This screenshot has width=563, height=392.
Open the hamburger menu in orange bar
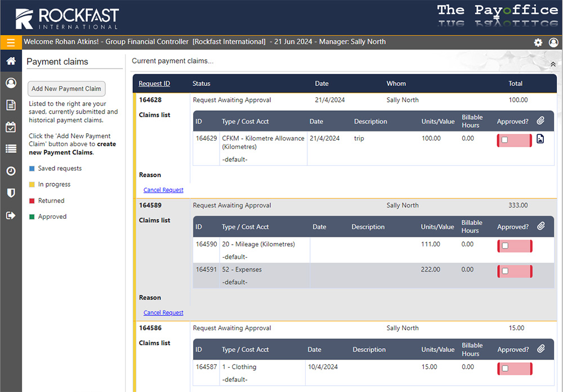pyautogui.click(x=11, y=43)
